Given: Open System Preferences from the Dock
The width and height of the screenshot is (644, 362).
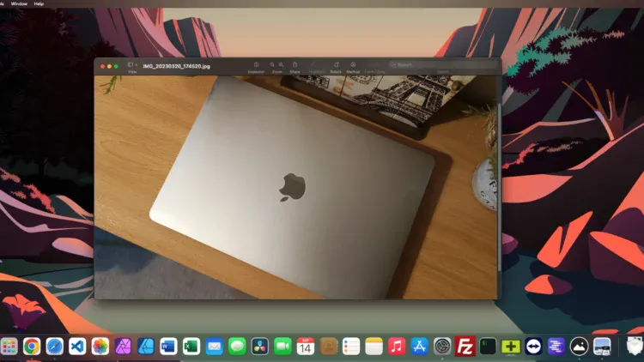Looking at the screenshot, I should pyautogui.click(x=442, y=347).
